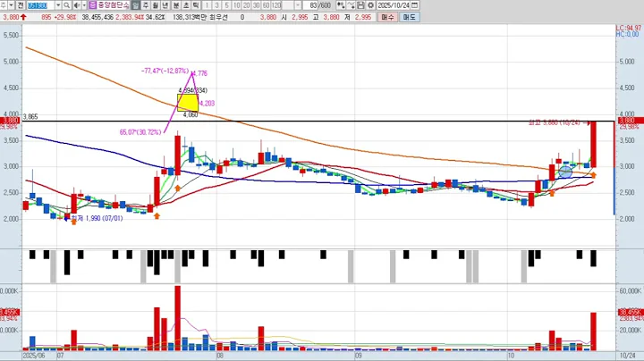Screen dimensions: 644x361
Task: Click the save chart diskette icon
Action: (360, 5)
